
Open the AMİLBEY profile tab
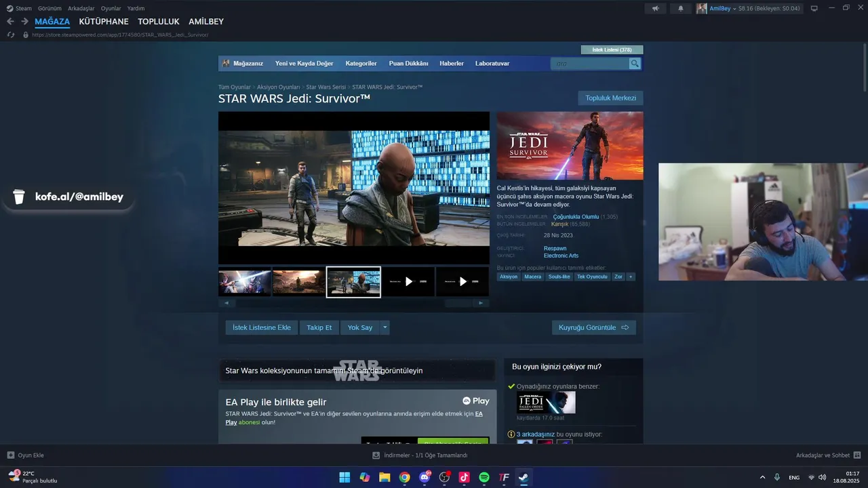(x=206, y=22)
